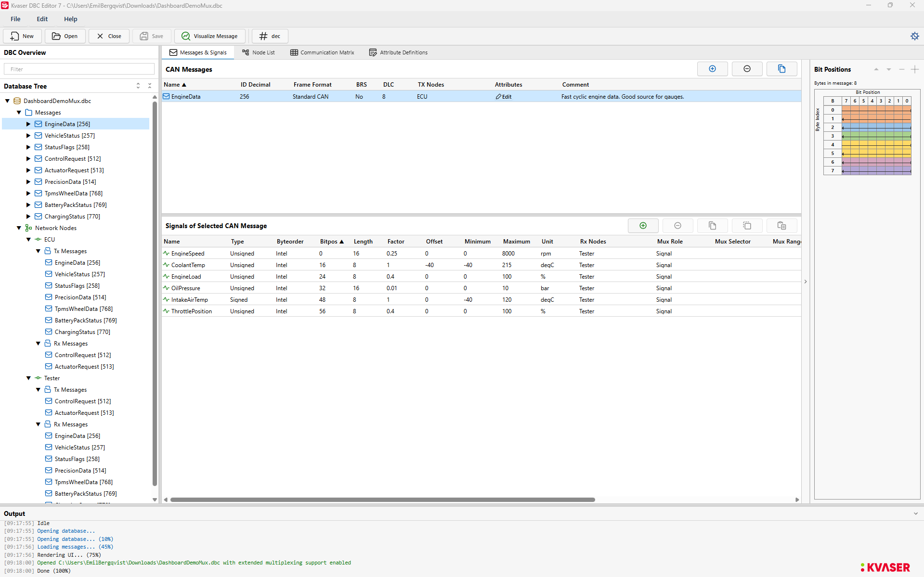Add a new signal to message
This screenshot has height=577, width=924.
[643, 225]
